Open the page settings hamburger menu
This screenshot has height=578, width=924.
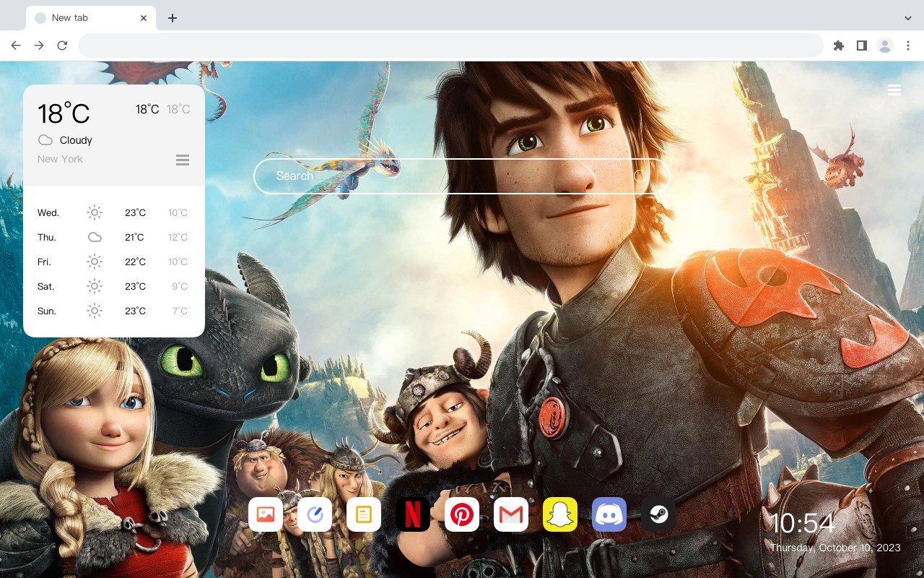[894, 90]
